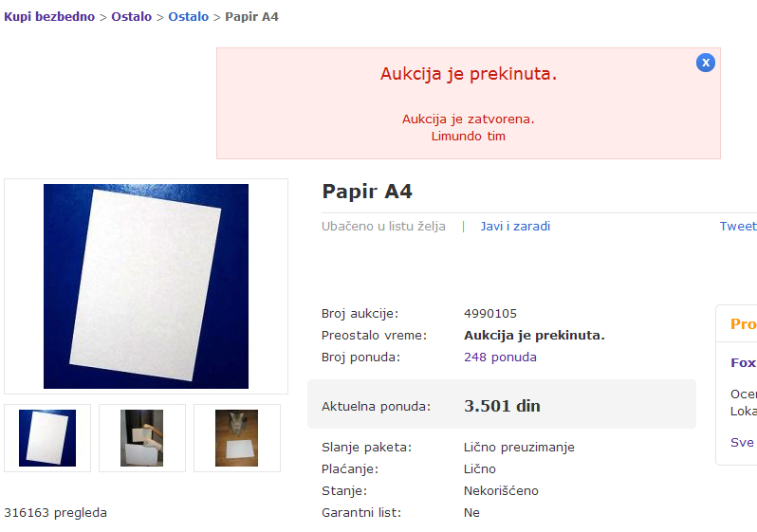Show the thumbnail with a hand holding paper
The height and width of the screenshot is (532, 757).
coord(142,438)
